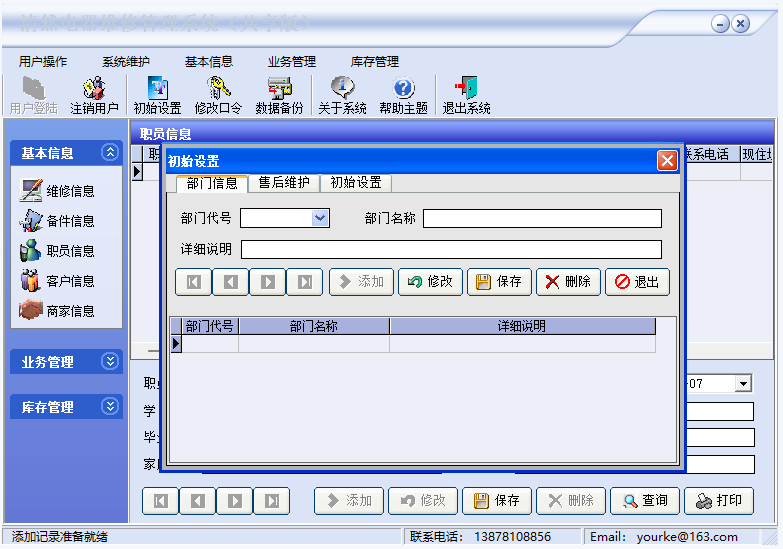This screenshot has height=549, width=783.
Task: Close the 初始设置 dialog
Action: [x=667, y=161]
